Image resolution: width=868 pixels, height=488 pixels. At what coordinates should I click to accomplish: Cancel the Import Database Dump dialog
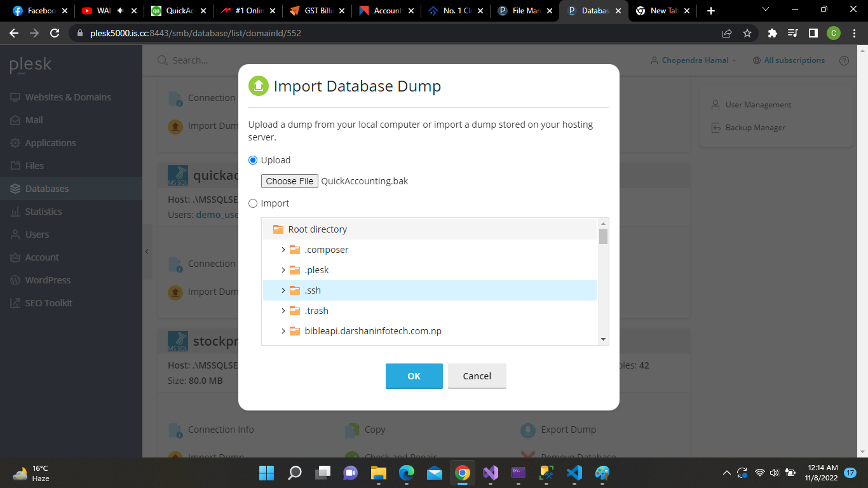click(x=477, y=376)
